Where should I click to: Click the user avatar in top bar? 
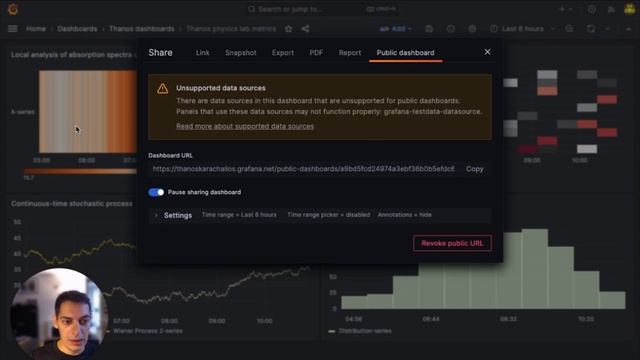pos(630,9)
